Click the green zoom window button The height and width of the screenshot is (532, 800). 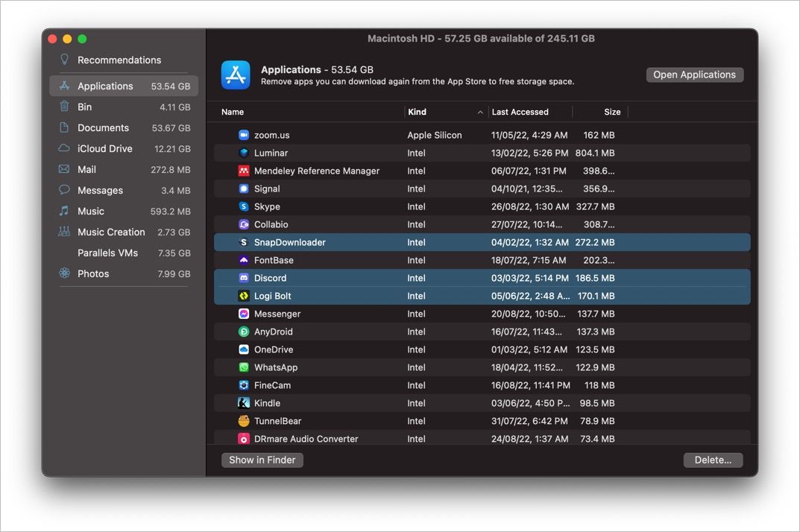82,39
